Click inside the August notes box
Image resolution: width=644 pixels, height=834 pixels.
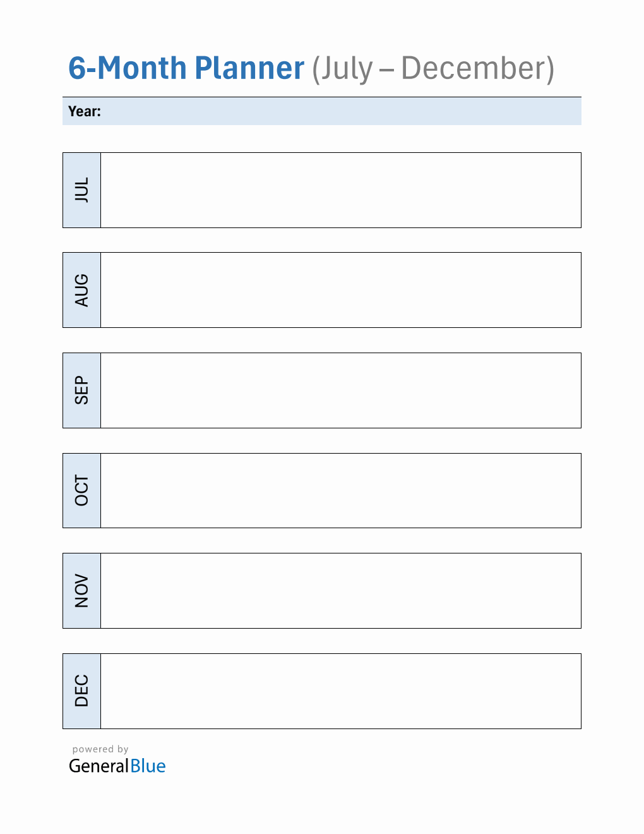(x=341, y=290)
